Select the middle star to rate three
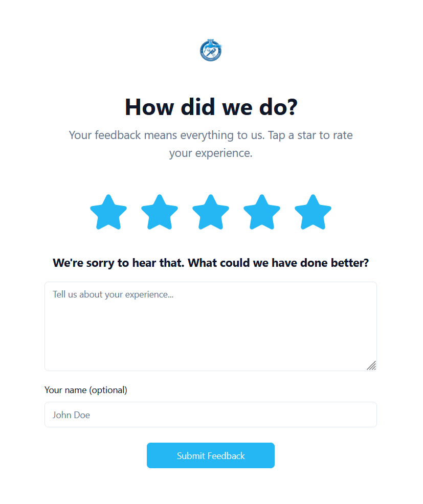Viewport: 423px width, 504px height. click(211, 212)
